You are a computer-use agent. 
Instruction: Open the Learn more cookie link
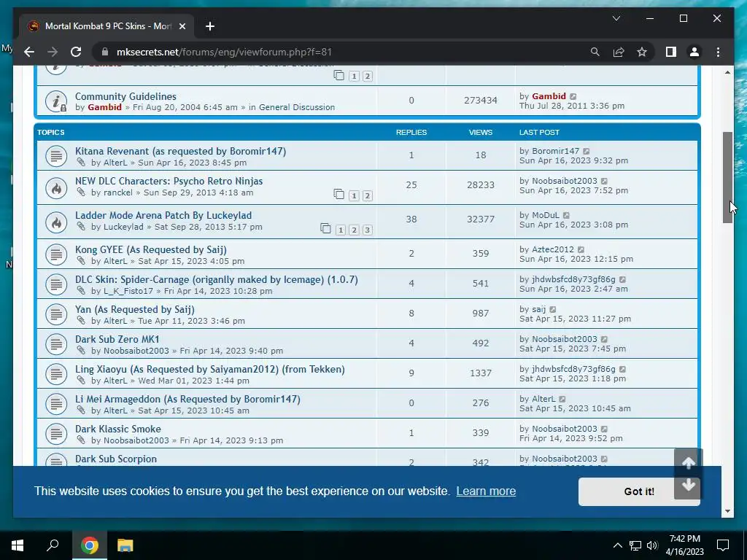click(x=486, y=491)
